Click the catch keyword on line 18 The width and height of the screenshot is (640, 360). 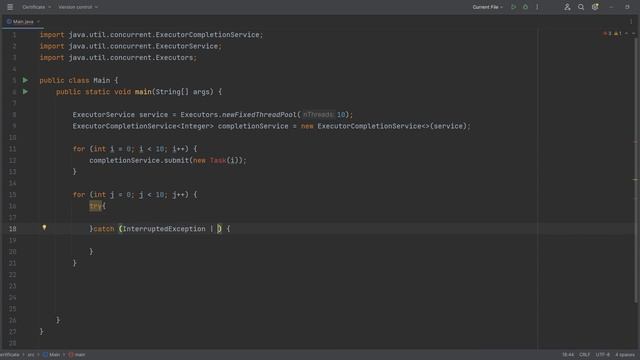coord(104,229)
